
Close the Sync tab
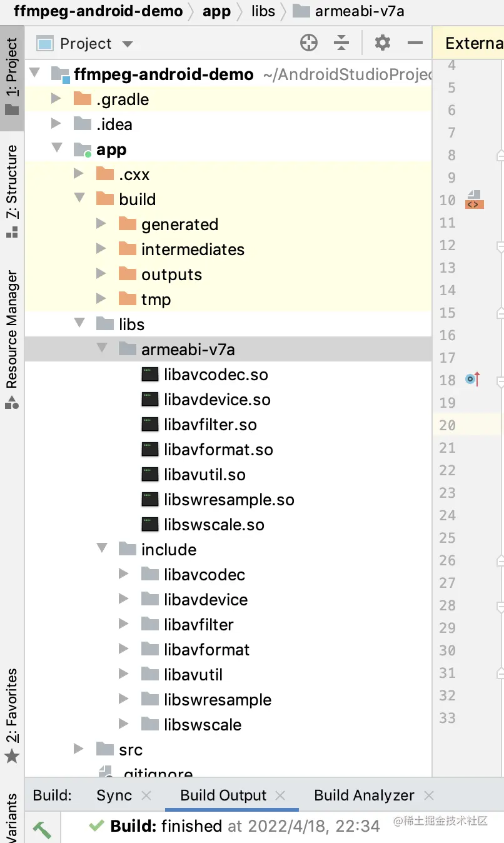tap(146, 795)
